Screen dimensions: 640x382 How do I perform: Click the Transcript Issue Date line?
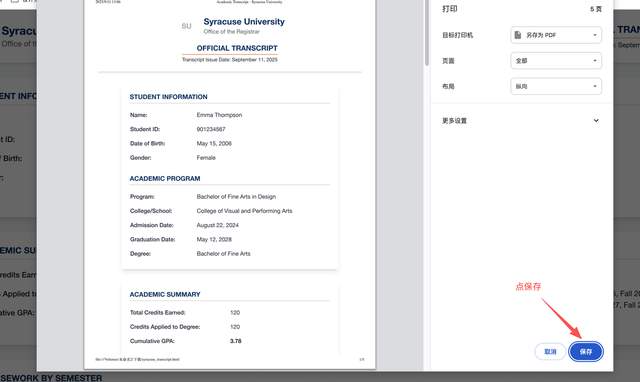(230, 60)
